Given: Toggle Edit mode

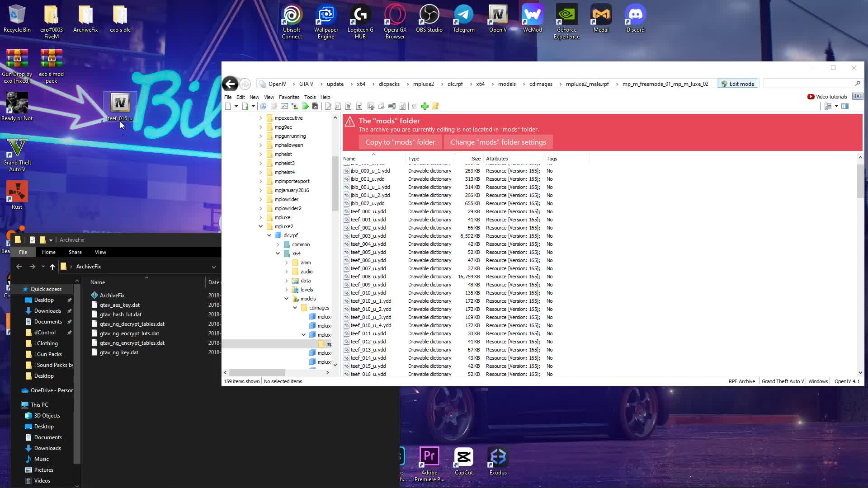Looking at the screenshot, I should point(737,84).
